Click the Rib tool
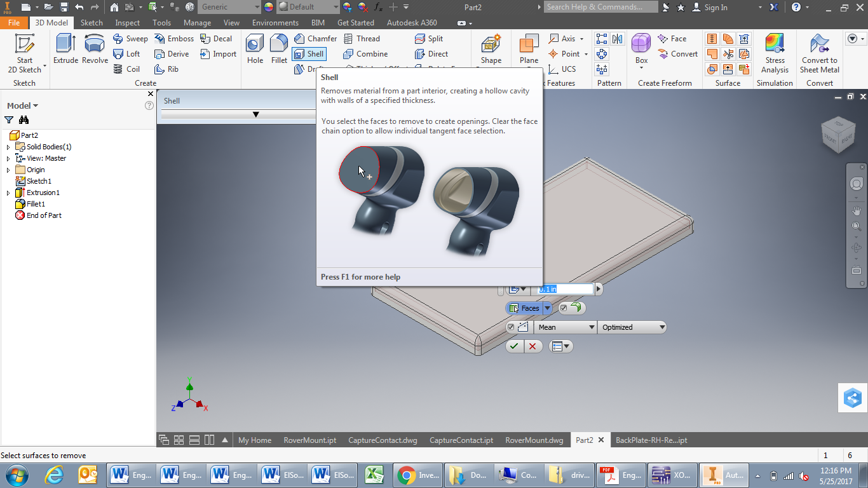 [x=167, y=69]
